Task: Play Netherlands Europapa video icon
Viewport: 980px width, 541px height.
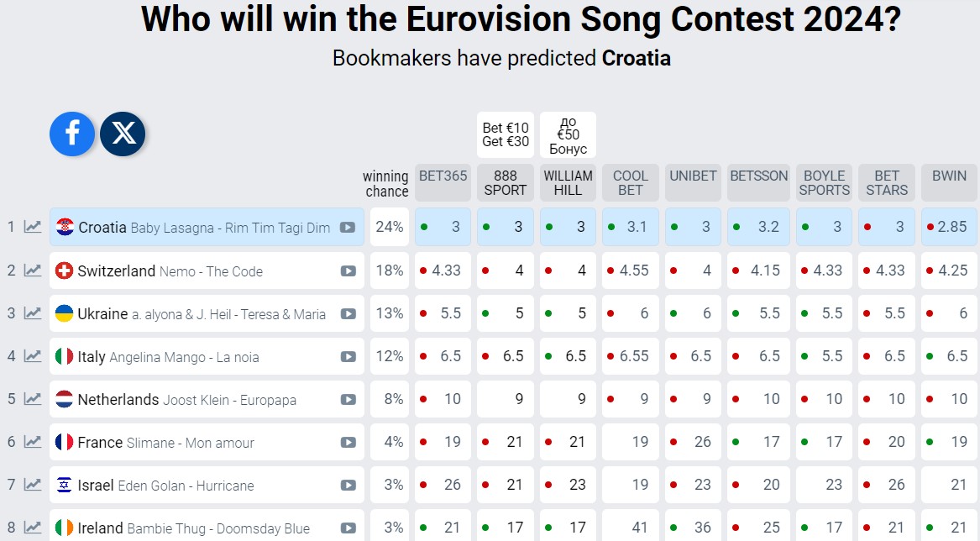Action: (x=347, y=400)
